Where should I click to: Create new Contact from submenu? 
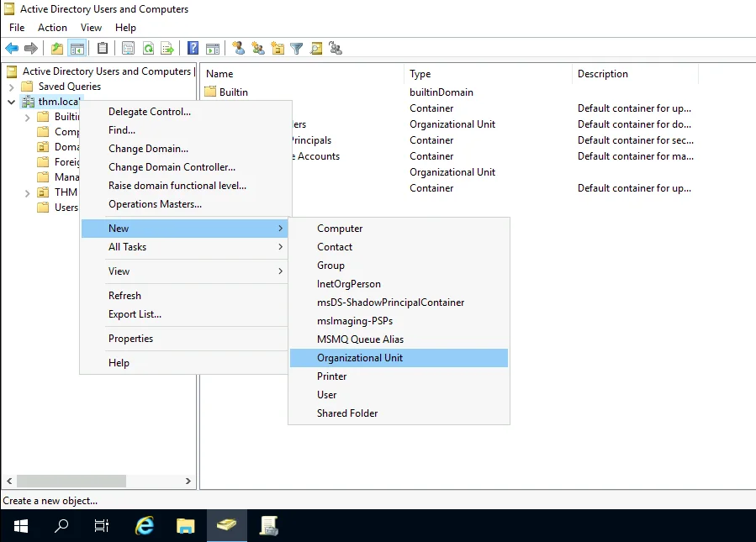coord(399,247)
